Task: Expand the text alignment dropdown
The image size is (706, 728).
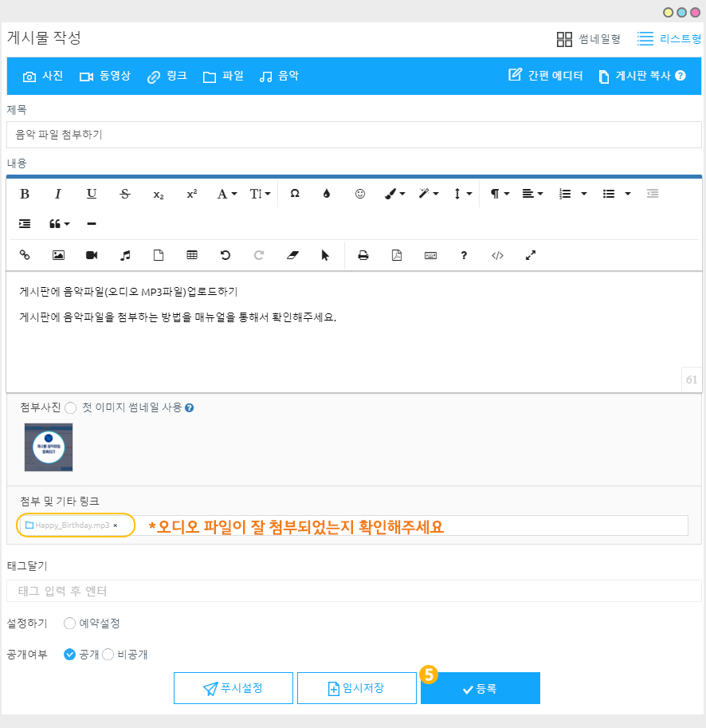Action: click(x=532, y=194)
